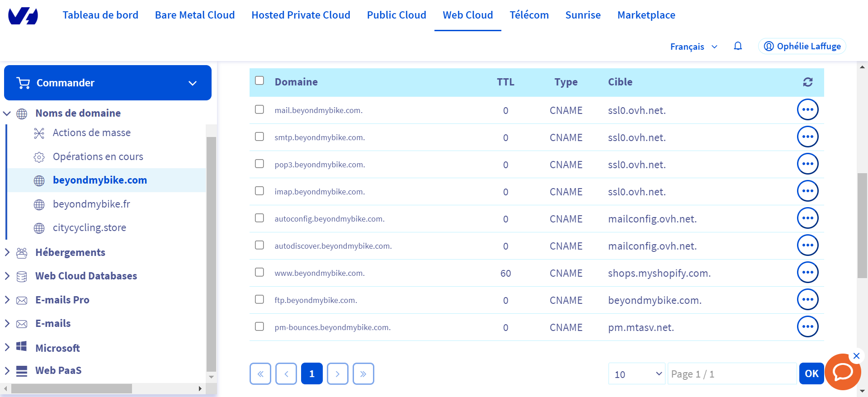Open the Web Cloud Databases section

click(x=86, y=276)
